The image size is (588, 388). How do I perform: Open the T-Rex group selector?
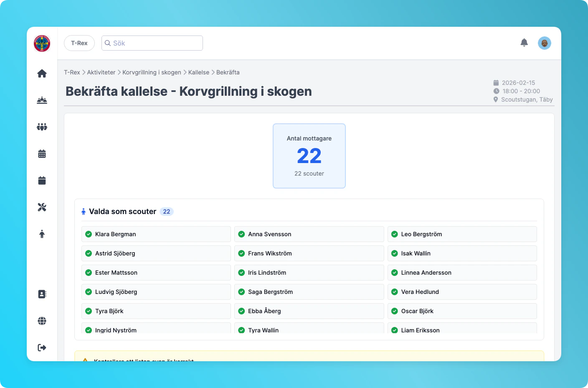(x=79, y=43)
